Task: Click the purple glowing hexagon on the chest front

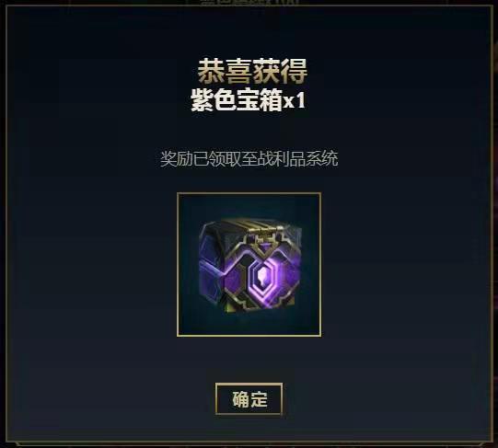Action: [262, 276]
